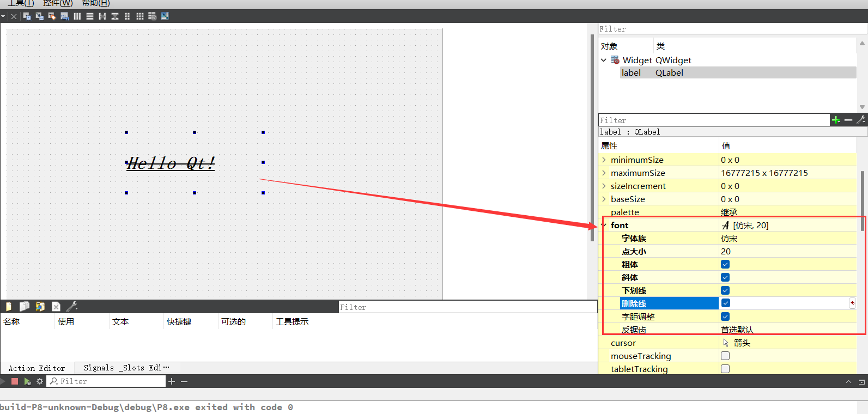Create a new action in Action Editor
This screenshot has height=414, width=868.
click(x=8, y=307)
